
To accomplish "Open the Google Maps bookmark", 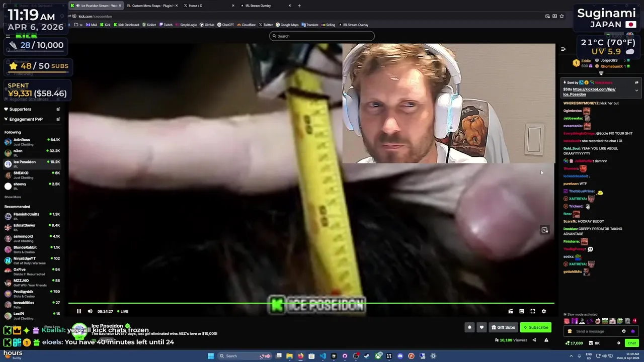I will click(287, 25).
